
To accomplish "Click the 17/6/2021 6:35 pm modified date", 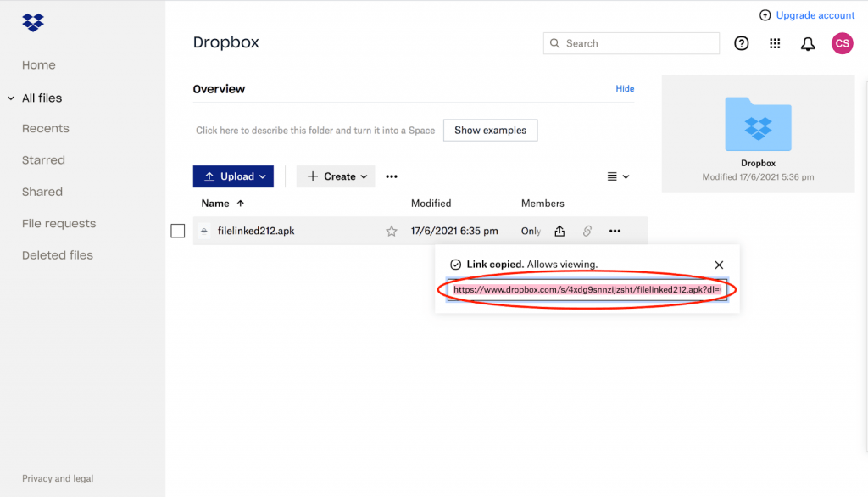I will pos(454,231).
